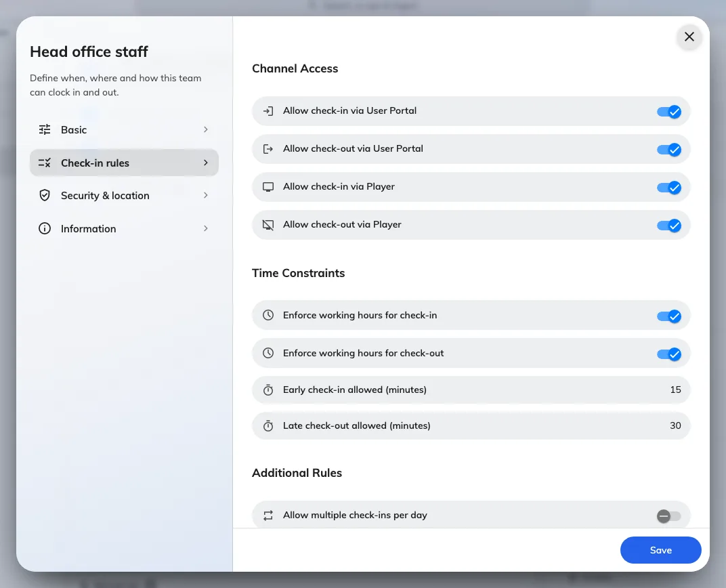
Task: Click the Basic sliders icon
Action: [45, 129]
